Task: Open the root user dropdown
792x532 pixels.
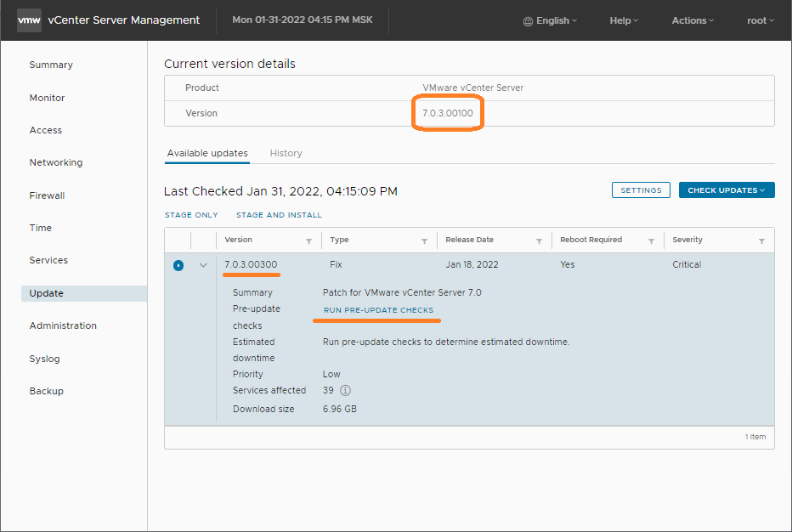Action: [761, 20]
